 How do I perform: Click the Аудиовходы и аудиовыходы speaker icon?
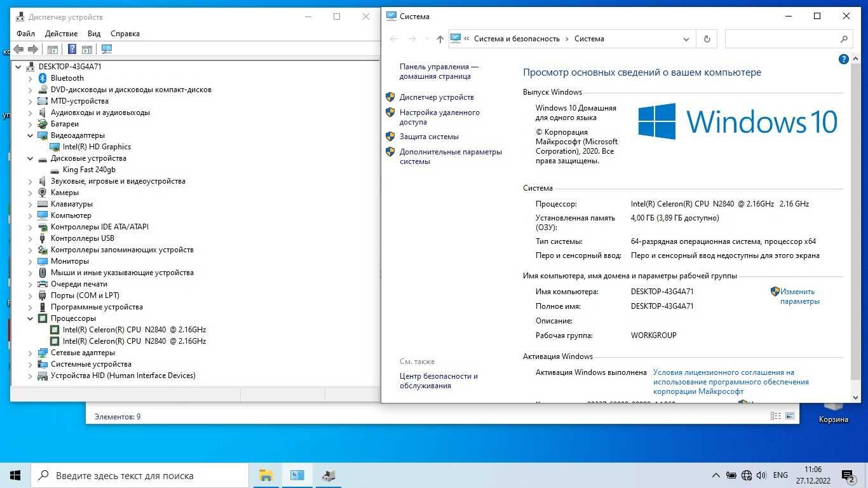[x=43, y=112]
